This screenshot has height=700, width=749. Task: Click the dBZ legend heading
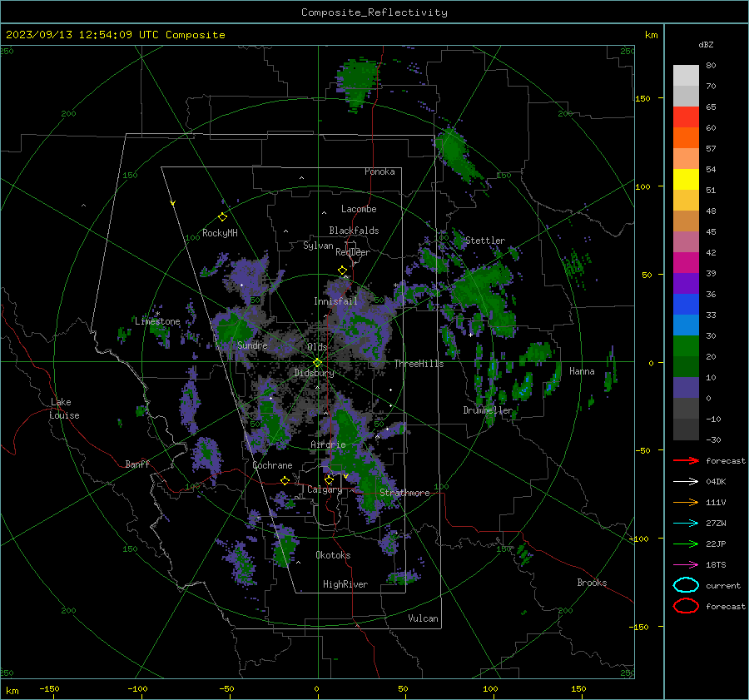tap(706, 44)
